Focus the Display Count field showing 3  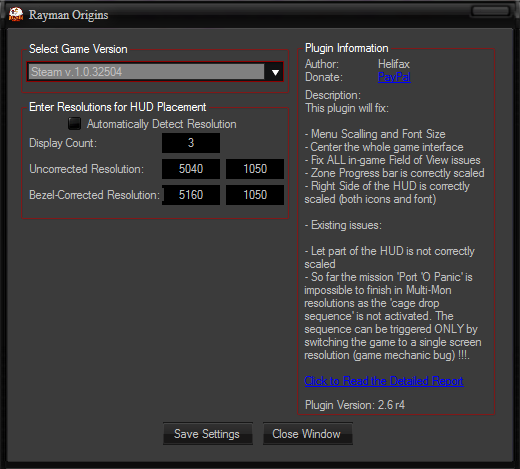coord(191,143)
